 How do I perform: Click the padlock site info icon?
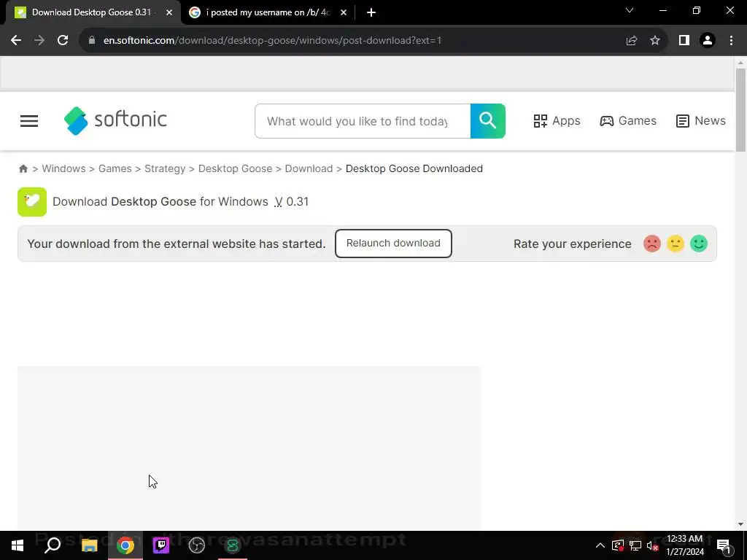pyautogui.click(x=92, y=41)
